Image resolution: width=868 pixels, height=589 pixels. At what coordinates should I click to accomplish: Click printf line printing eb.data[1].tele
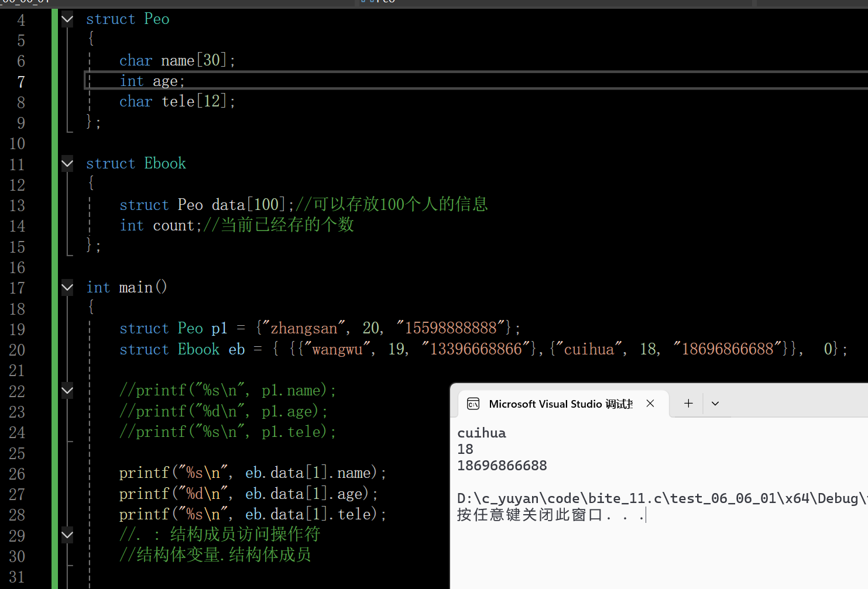(253, 515)
